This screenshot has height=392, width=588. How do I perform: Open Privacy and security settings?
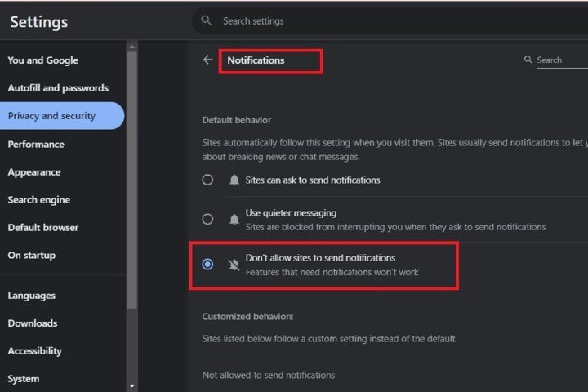pyautogui.click(x=51, y=116)
